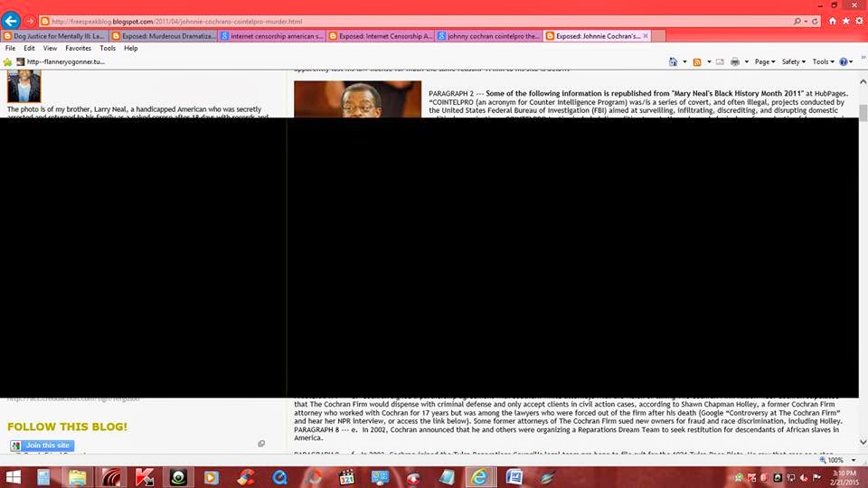Click the page scrollbar down arrow

click(863, 442)
